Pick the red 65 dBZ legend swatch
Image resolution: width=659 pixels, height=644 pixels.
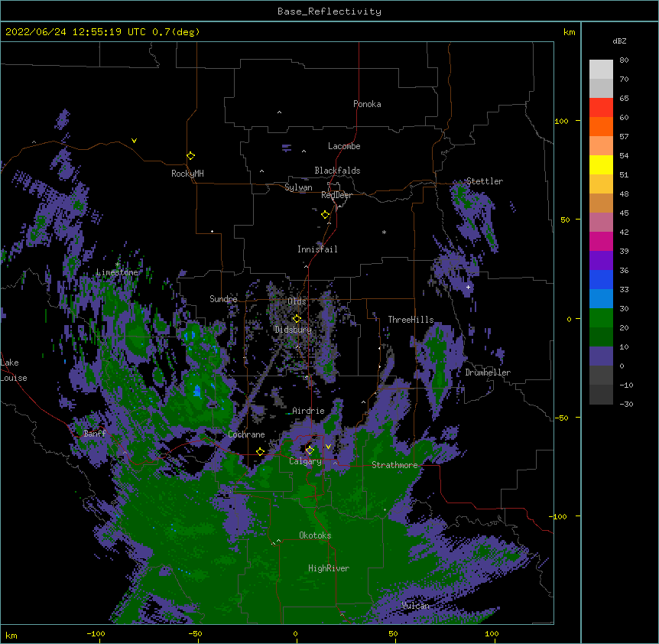coord(601,107)
